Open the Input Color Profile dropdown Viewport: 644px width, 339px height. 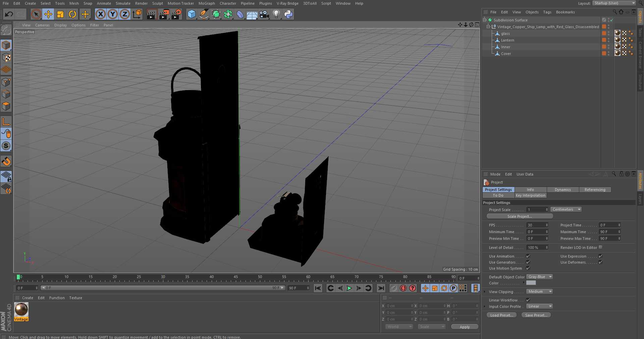click(x=539, y=306)
